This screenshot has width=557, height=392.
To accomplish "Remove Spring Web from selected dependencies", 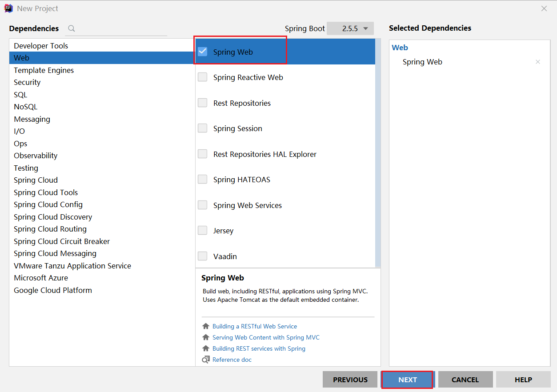I will click(538, 62).
